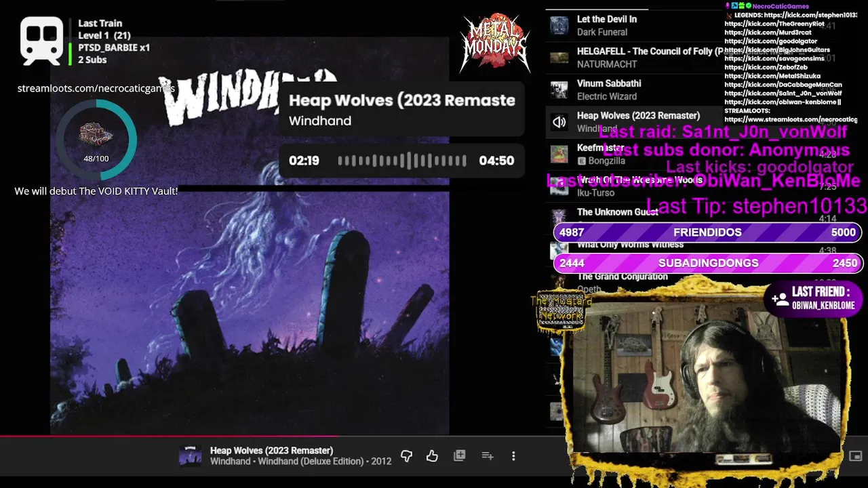Click kick.com/MetalShizuka link in chat
Image resolution: width=868 pixels, height=488 pixels.
[772, 77]
